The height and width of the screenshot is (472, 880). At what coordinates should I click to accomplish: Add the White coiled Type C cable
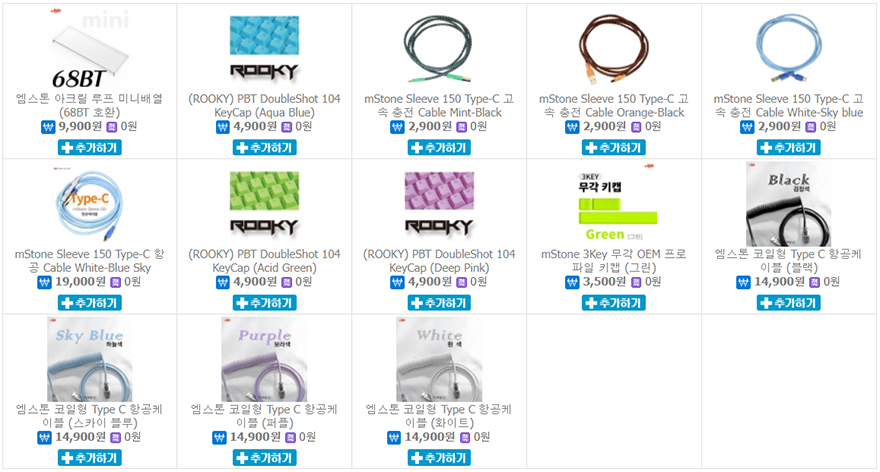(x=439, y=458)
